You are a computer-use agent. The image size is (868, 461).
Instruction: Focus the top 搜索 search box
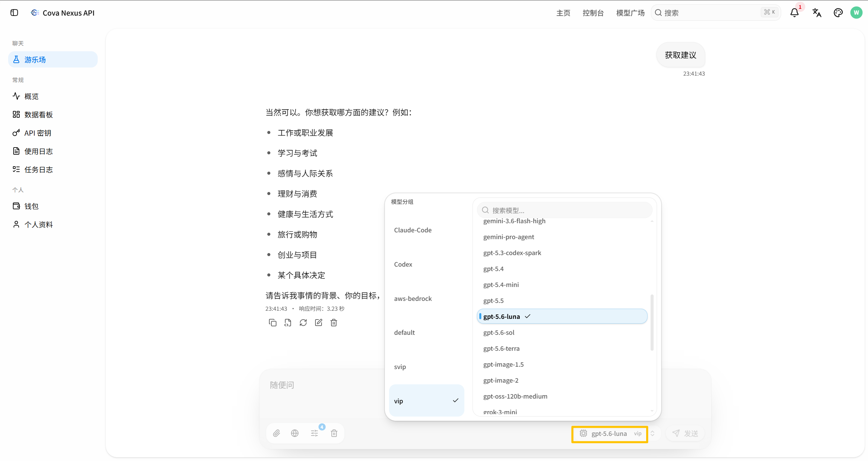(716, 13)
